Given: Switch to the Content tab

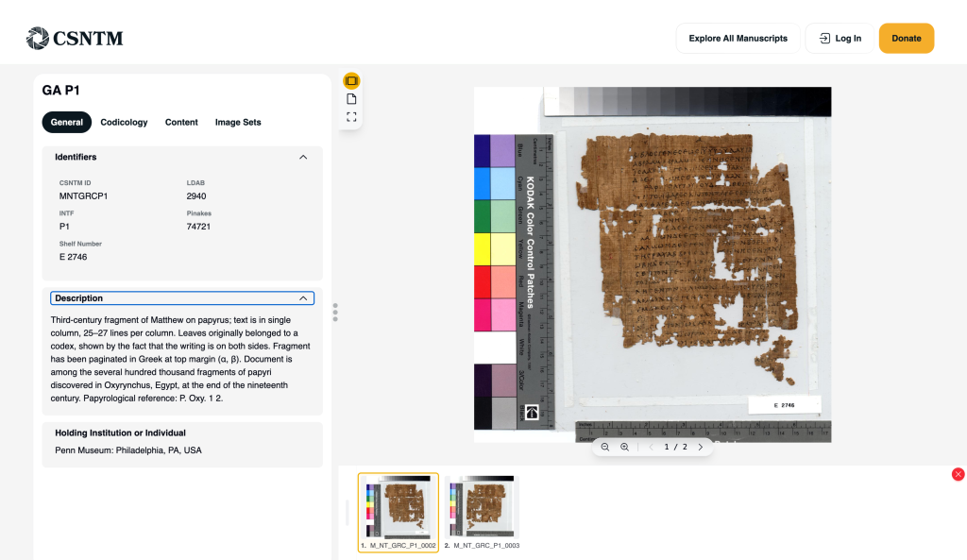Looking at the screenshot, I should pyautogui.click(x=181, y=122).
